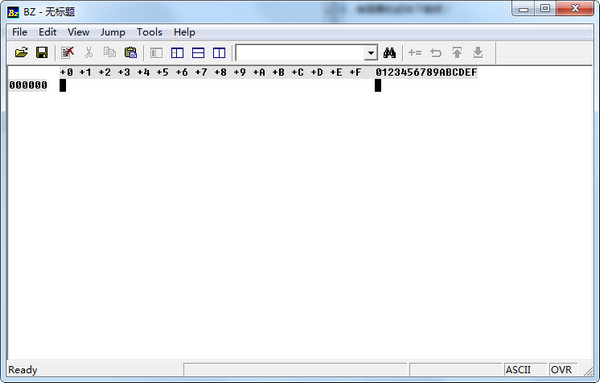Paste using the clipboard icon

click(x=130, y=52)
